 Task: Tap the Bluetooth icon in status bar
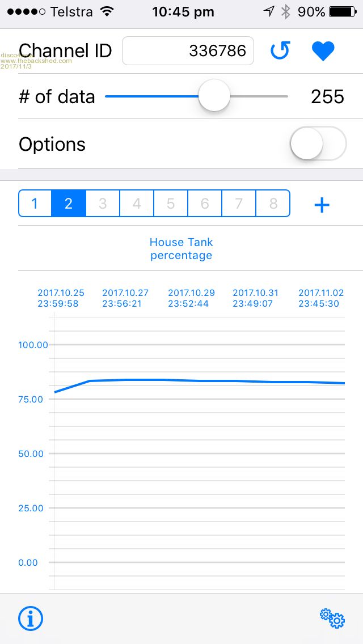click(286, 12)
